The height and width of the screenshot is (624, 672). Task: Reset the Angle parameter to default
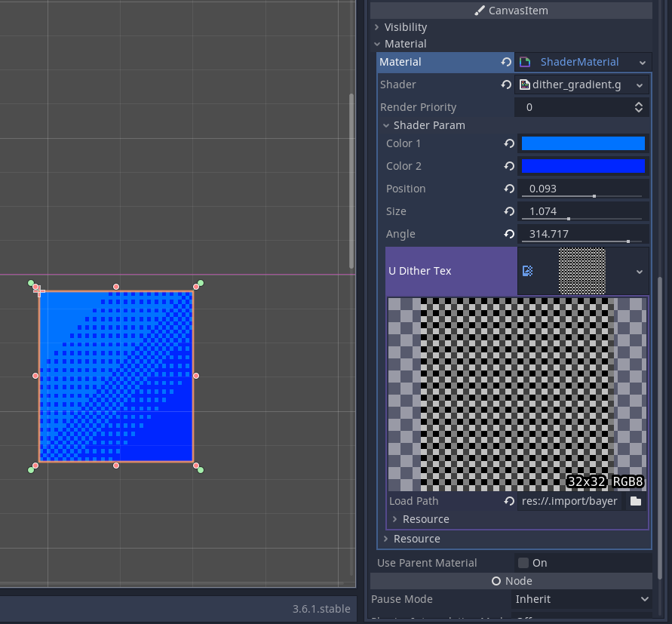tap(509, 234)
